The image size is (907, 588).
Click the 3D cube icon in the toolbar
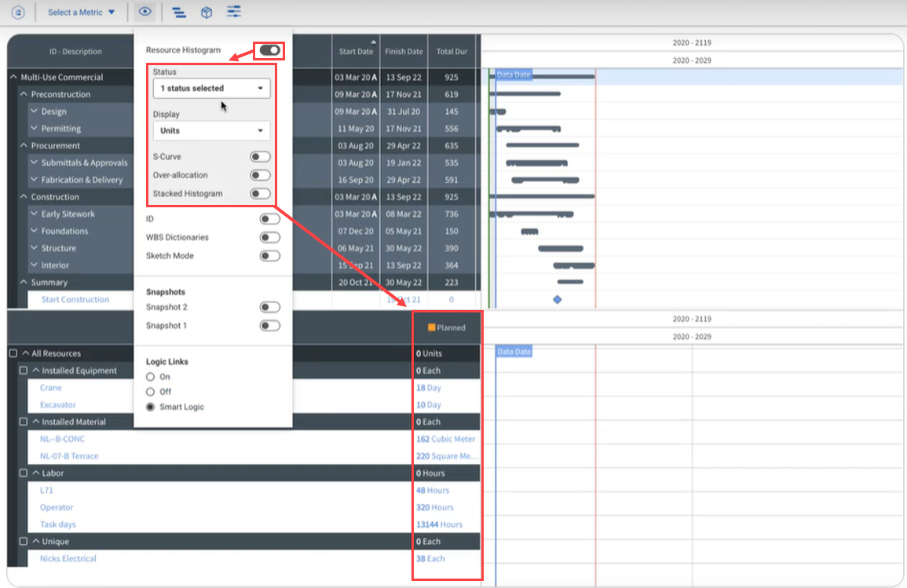(x=207, y=12)
